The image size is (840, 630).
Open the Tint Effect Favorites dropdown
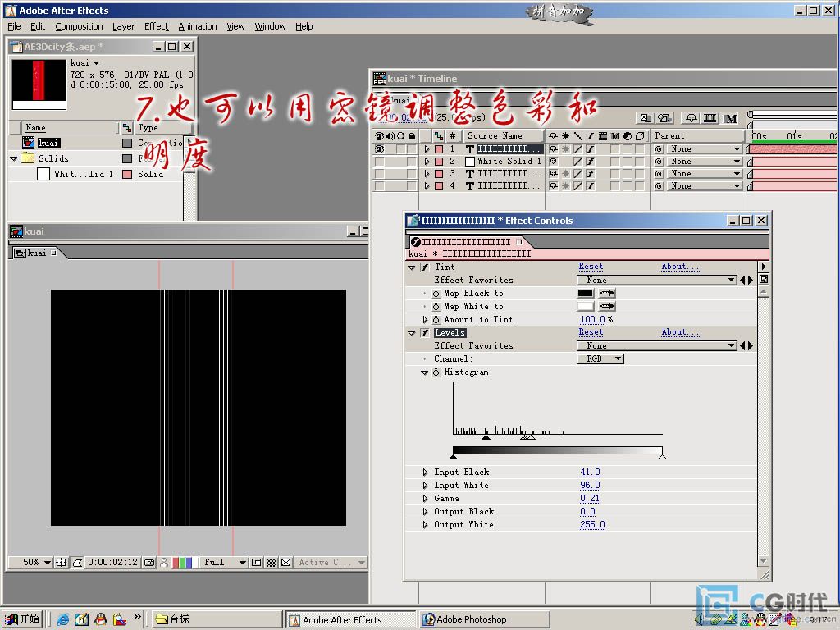[x=657, y=281]
